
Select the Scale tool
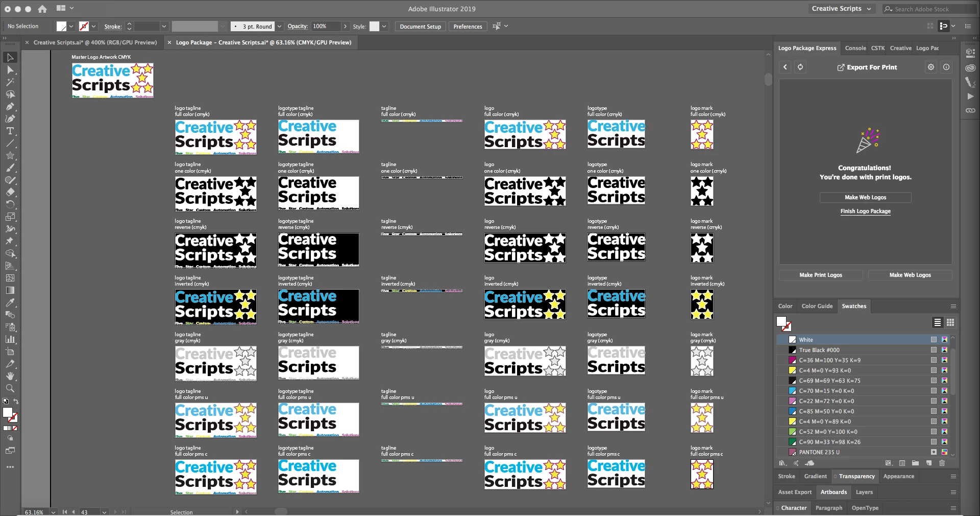pos(10,217)
